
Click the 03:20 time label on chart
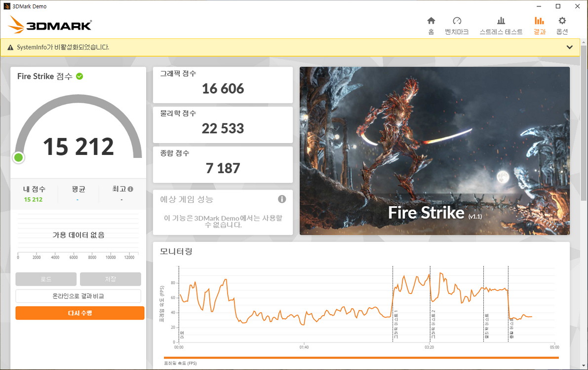pyautogui.click(x=430, y=347)
